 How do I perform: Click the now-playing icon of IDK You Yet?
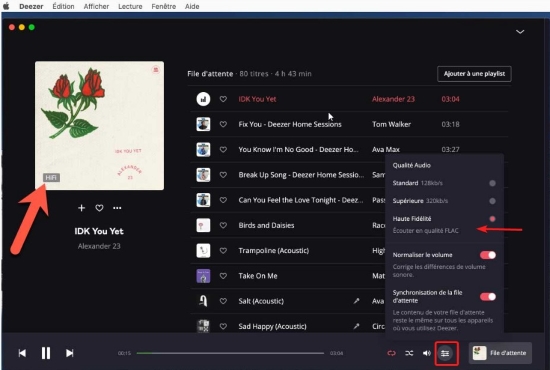point(203,99)
